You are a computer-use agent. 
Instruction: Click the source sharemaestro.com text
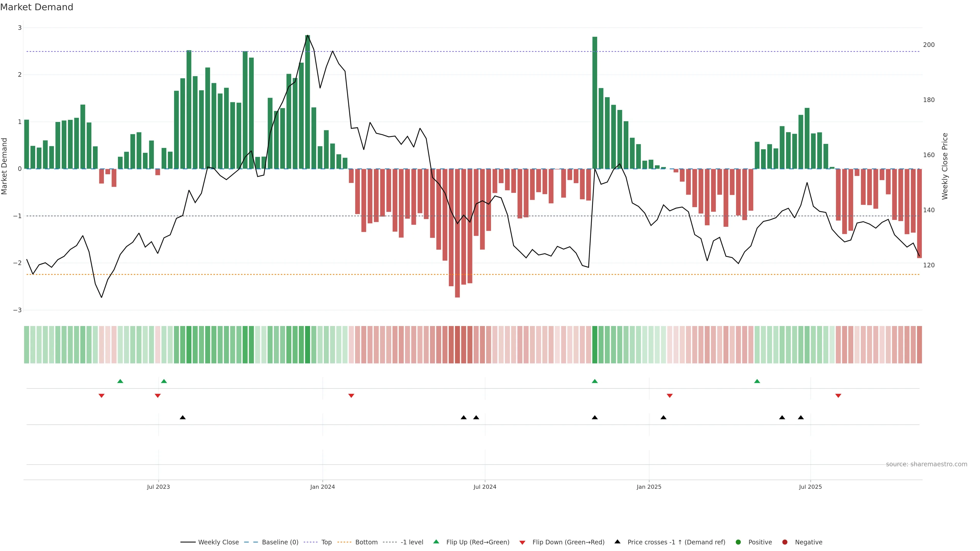tap(926, 464)
